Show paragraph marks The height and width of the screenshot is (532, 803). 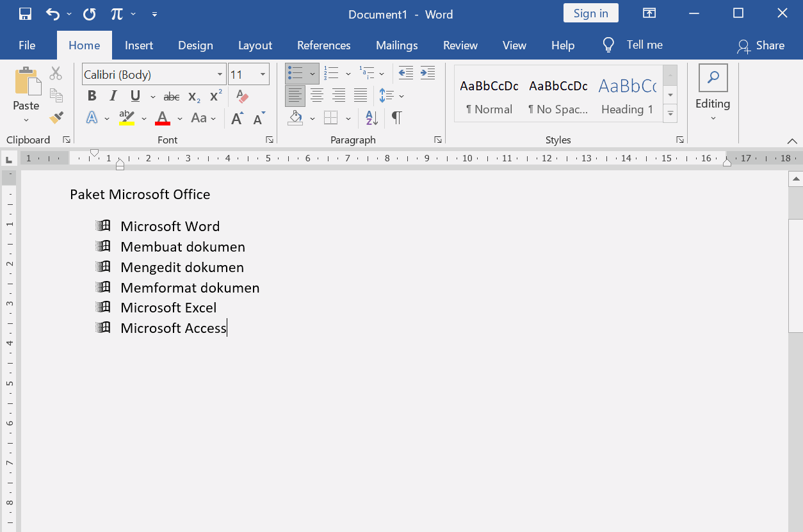coord(396,118)
